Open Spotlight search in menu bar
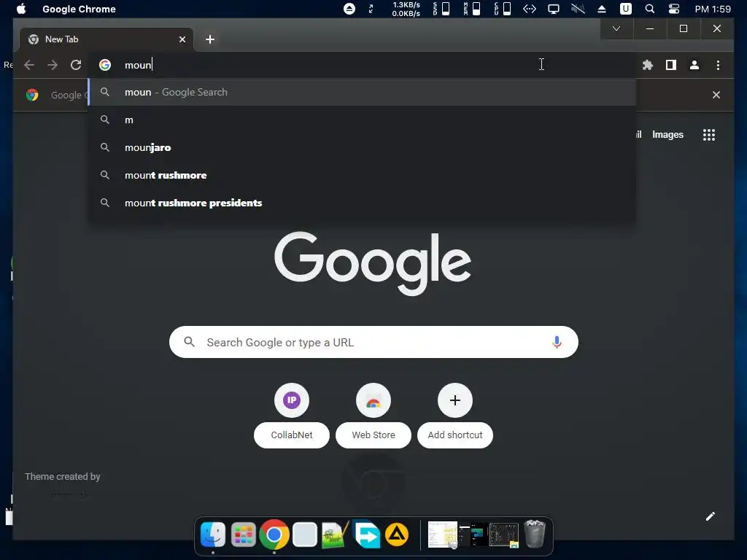Screen dimensions: 747x560 [x=650, y=9]
